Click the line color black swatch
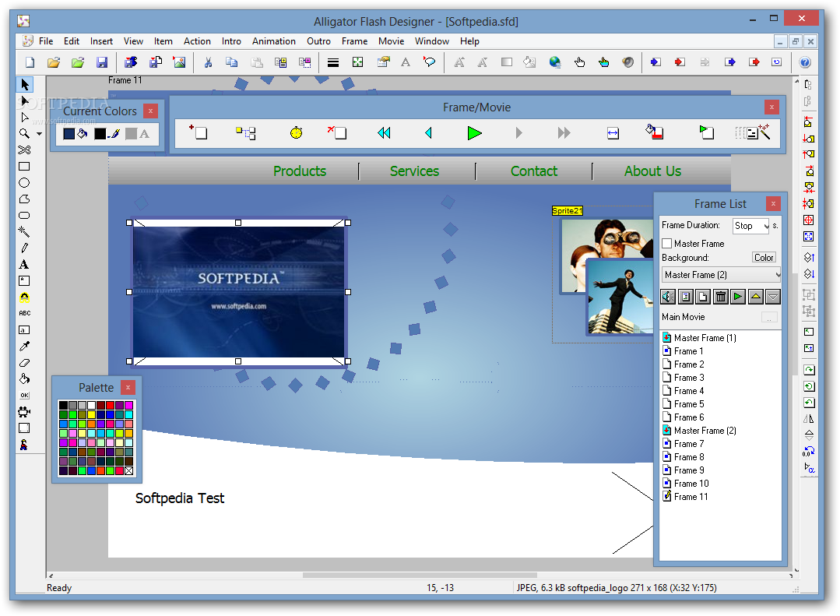 tap(100, 133)
